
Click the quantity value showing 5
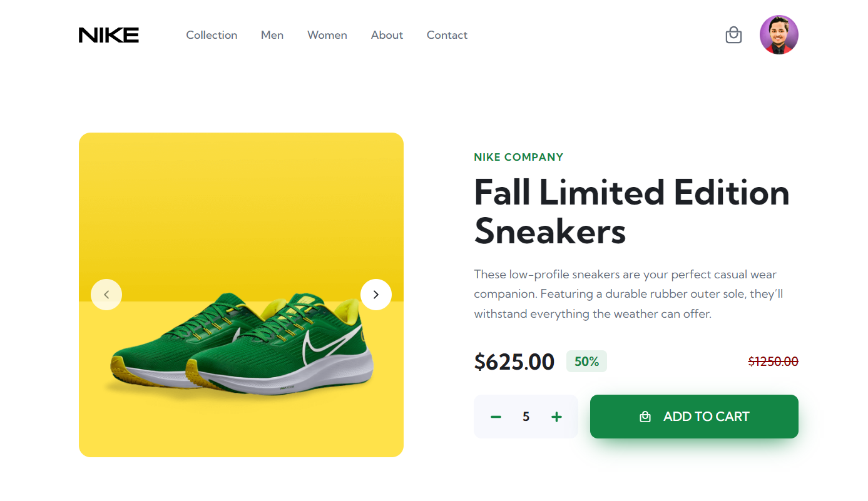coord(526,416)
